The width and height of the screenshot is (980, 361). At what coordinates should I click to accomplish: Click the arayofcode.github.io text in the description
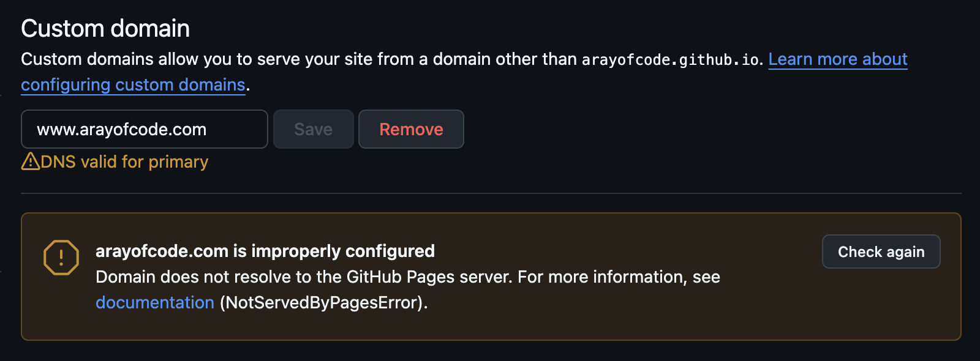(x=670, y=59)
